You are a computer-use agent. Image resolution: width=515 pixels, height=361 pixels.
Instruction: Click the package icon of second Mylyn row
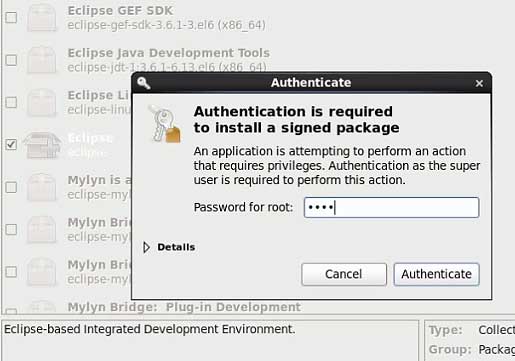[42, 229]
